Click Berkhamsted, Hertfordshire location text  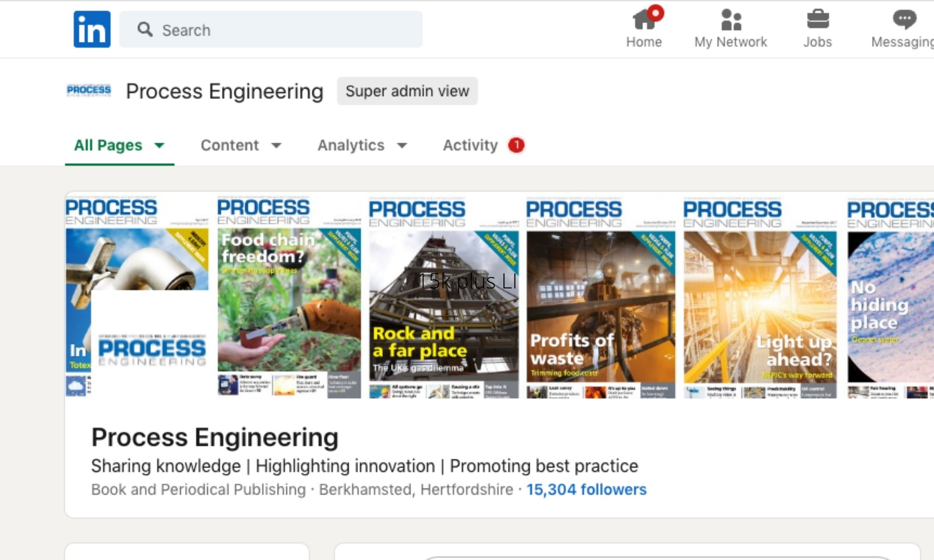[x=416, y=490]
